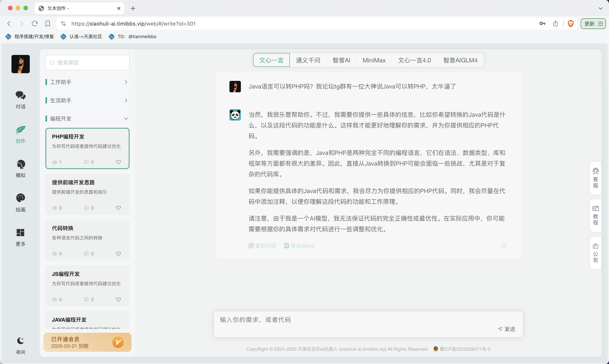This screenshot has height=364, width=609.
Task: Bookmark this page
Action: pos(48,23)
